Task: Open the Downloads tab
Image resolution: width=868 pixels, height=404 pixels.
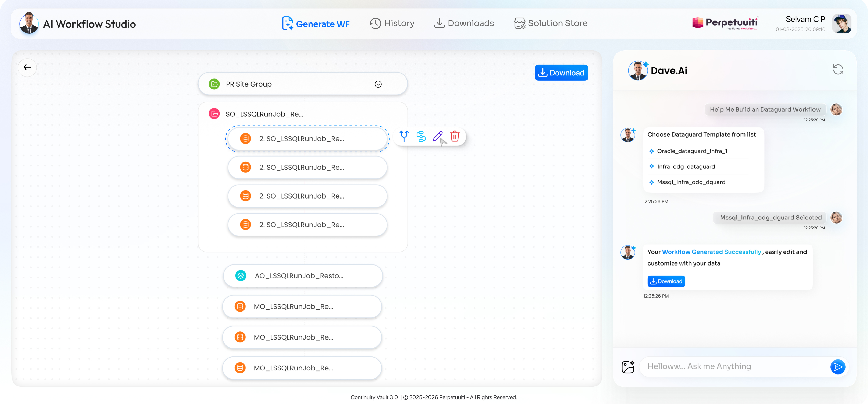Action: (x=464, y=23)
